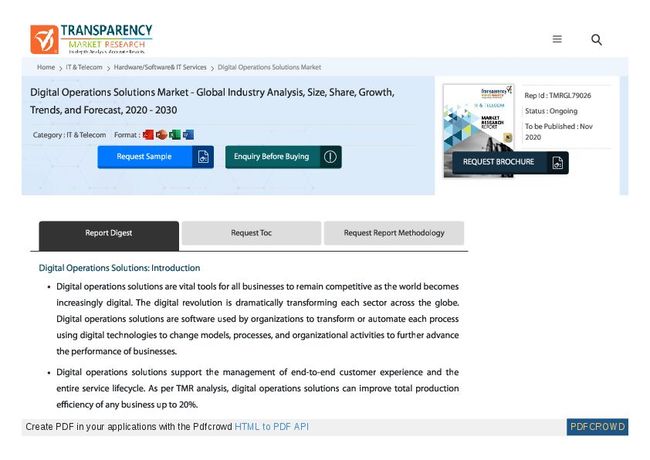This screenshot has width=650, height=460.
Task: Go to Home in the breadcrumb
Action: [46, 68]
